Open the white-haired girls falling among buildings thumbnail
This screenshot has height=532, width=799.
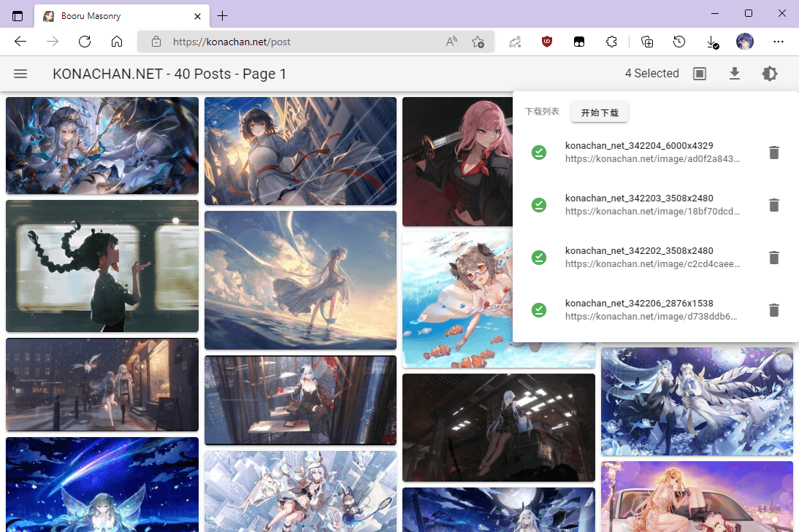(300, 491)
